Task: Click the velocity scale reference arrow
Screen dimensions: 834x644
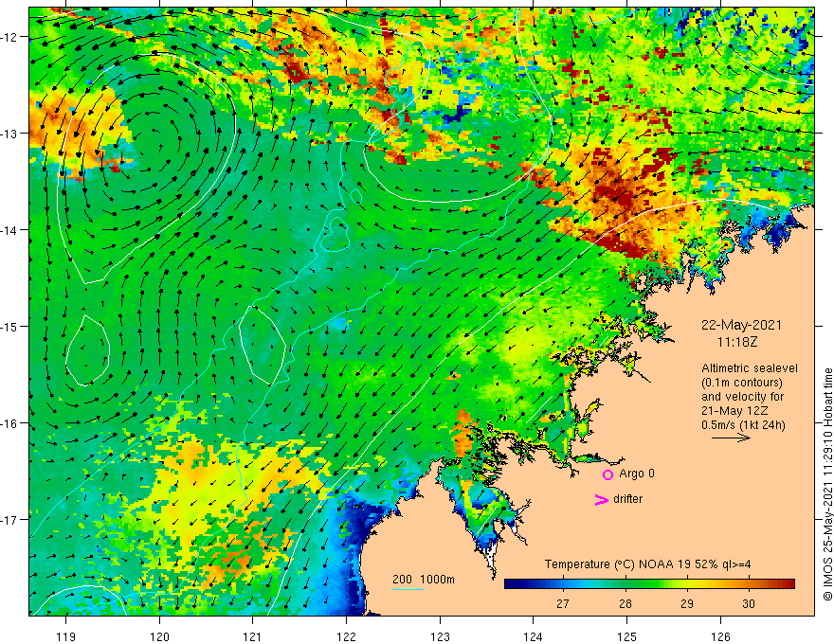Action: 731,438
